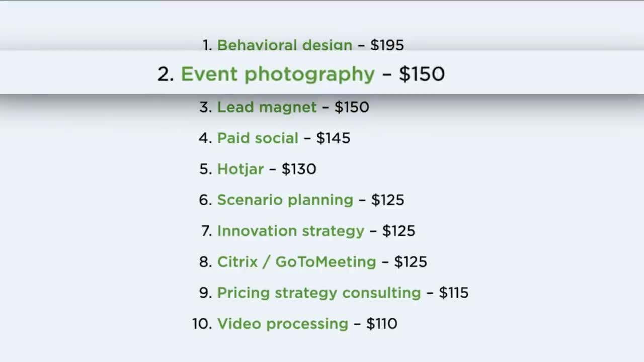
Task: Click the Event photography link
Action: (x=278, y=74)
